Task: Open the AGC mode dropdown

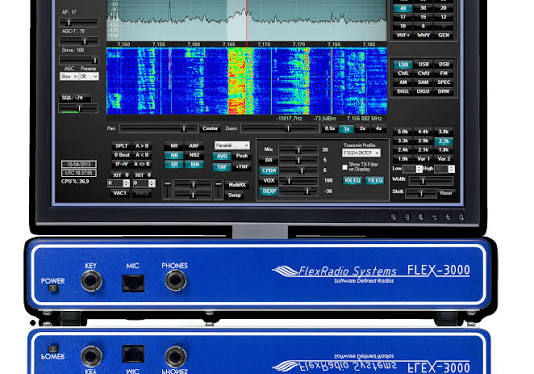Action: (69, 76)
